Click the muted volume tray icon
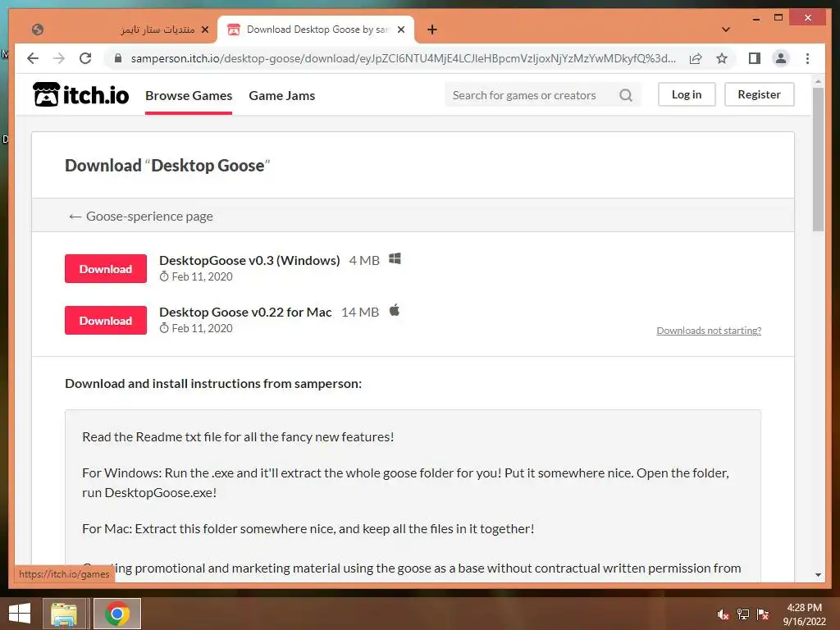Viewport: 840px width, 630px height. pyautogui.click(x=724, y=614)
